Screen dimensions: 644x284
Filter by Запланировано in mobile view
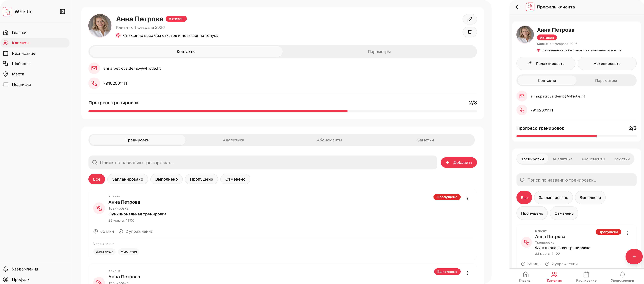(x=553, y=198)
